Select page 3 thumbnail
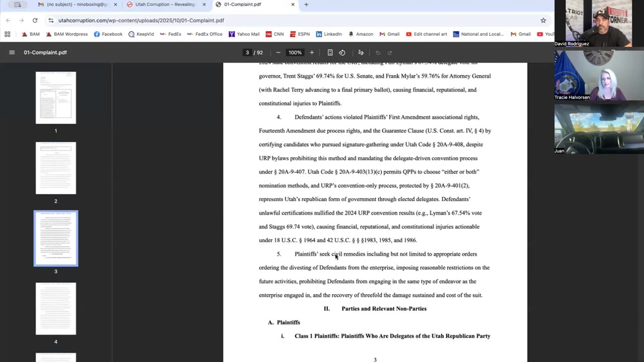 [x=56, y=238]
